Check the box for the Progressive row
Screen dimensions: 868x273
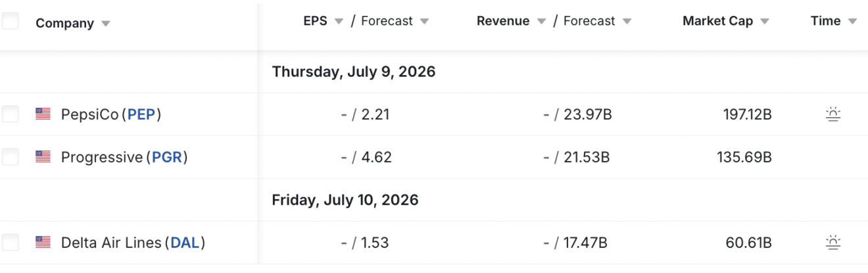(x=10, y=157)
